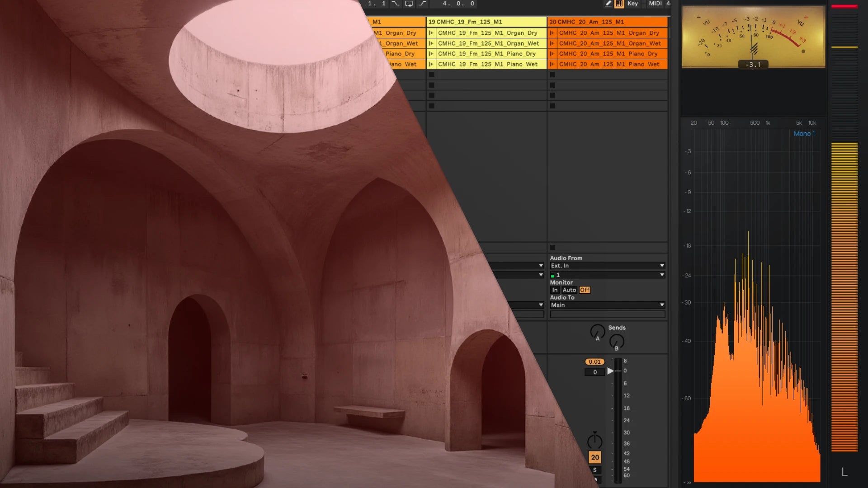Click the punch-out switch icon
Viewport: 868px width, 488px height.
(x=422, y=4)
